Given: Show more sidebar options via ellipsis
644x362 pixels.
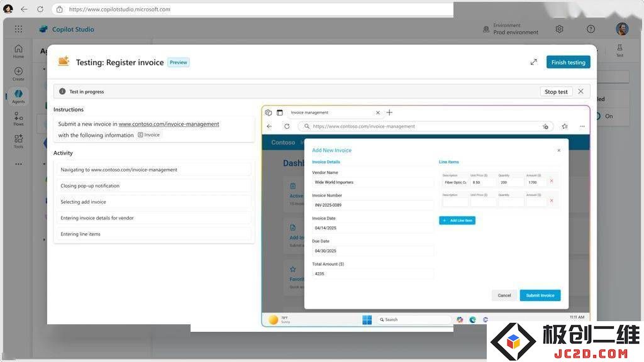Looking at the screenshot, I should coord(18,164).
